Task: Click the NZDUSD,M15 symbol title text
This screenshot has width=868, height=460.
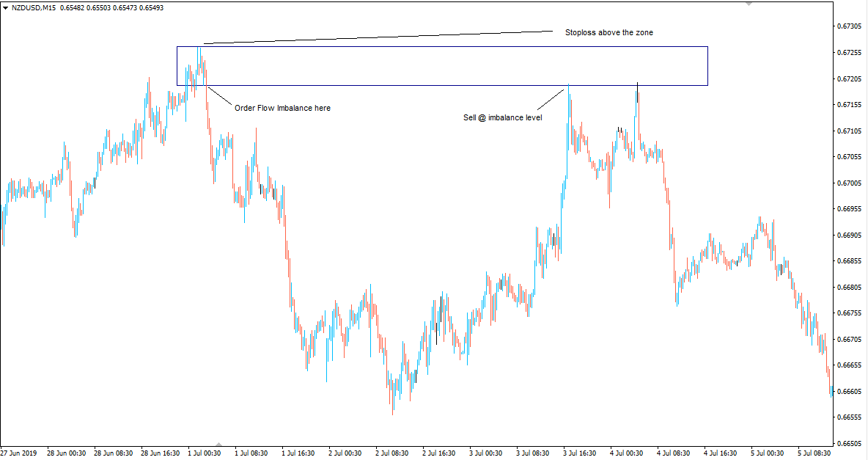Action: [33, 8]
